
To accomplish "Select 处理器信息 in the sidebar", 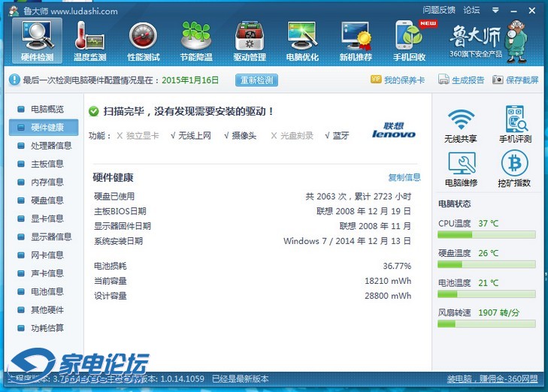I will pos(50,146).
